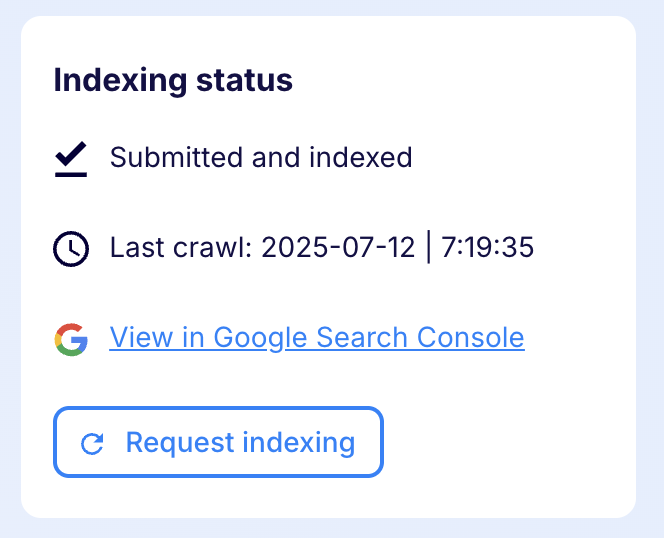Viewport: 664px width, 538px height.
Task: Open the View in Google Search Console link
Action: (x=317, y=338)
